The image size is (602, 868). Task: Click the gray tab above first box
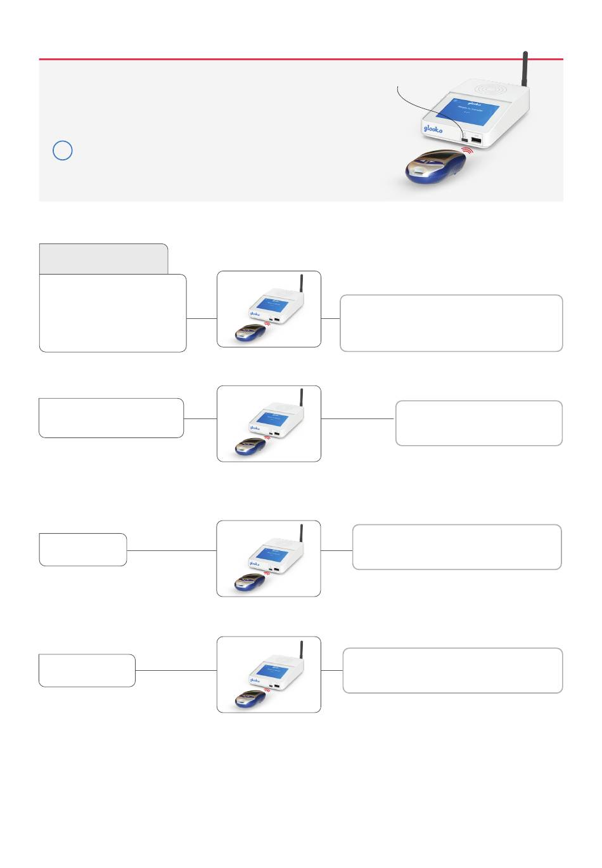coord(104,259)
